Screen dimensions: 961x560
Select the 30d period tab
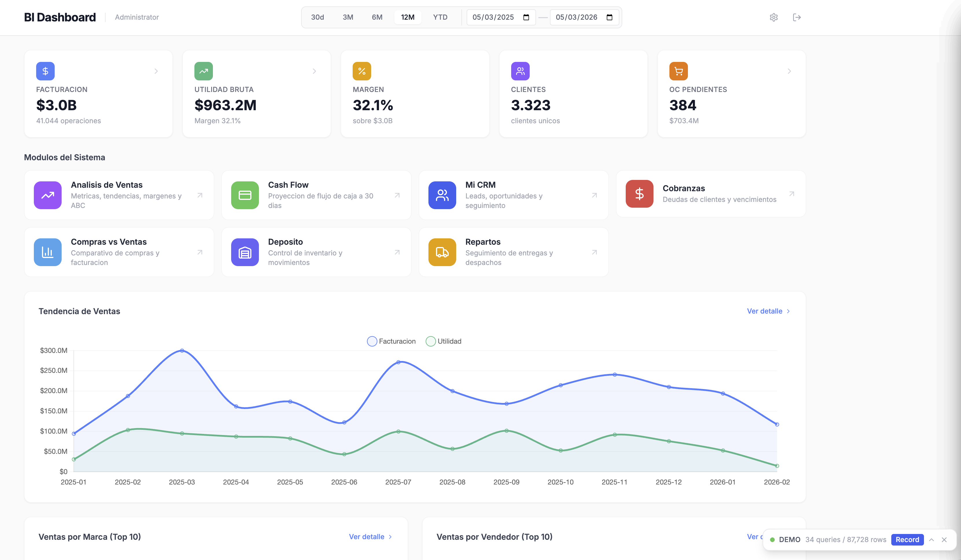click(x=317, y=17)
